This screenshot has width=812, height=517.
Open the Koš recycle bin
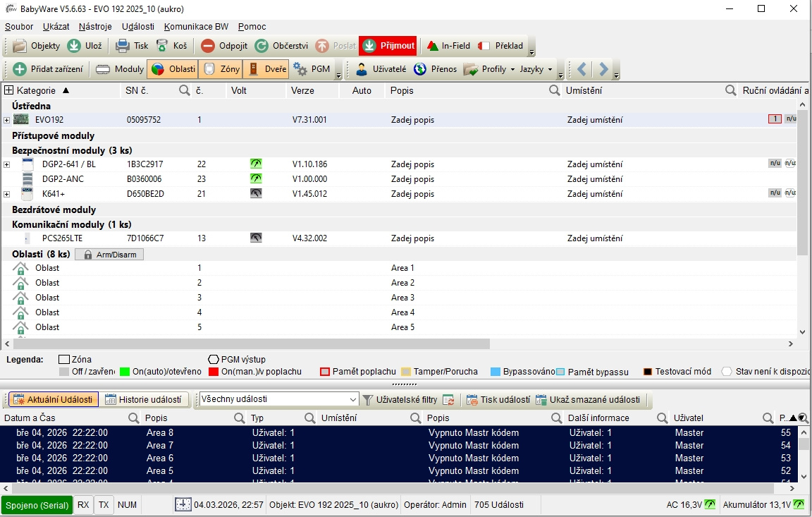click(162, 46)
